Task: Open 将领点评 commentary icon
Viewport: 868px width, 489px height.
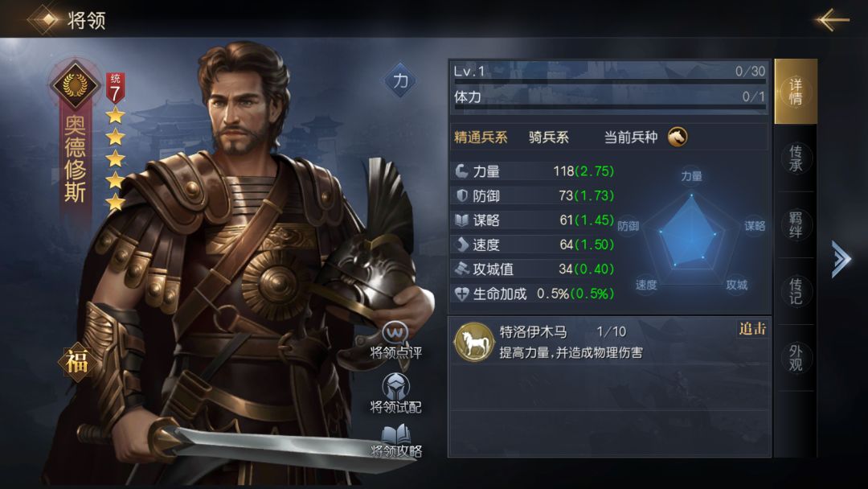Action: pyautogui.click(x=395, y=334)
